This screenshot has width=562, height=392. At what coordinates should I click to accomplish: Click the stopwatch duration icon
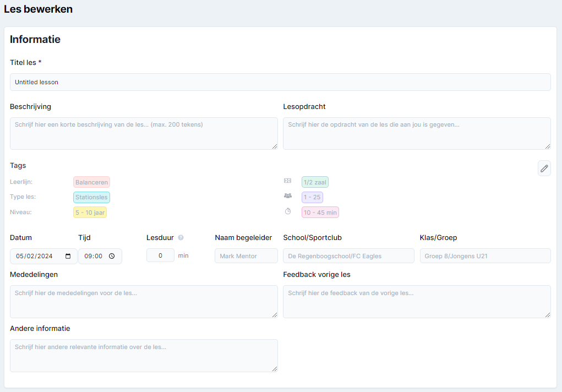(x=287, y=211)
